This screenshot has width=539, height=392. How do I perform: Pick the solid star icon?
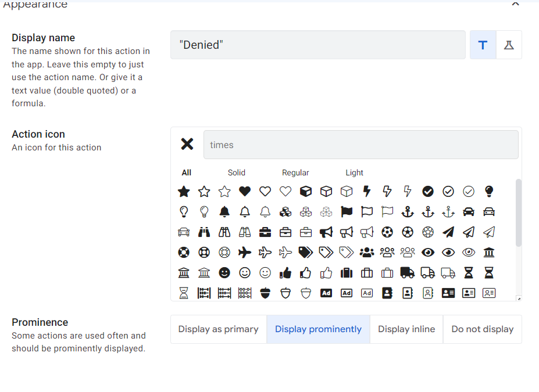click(x=184, y=191)
